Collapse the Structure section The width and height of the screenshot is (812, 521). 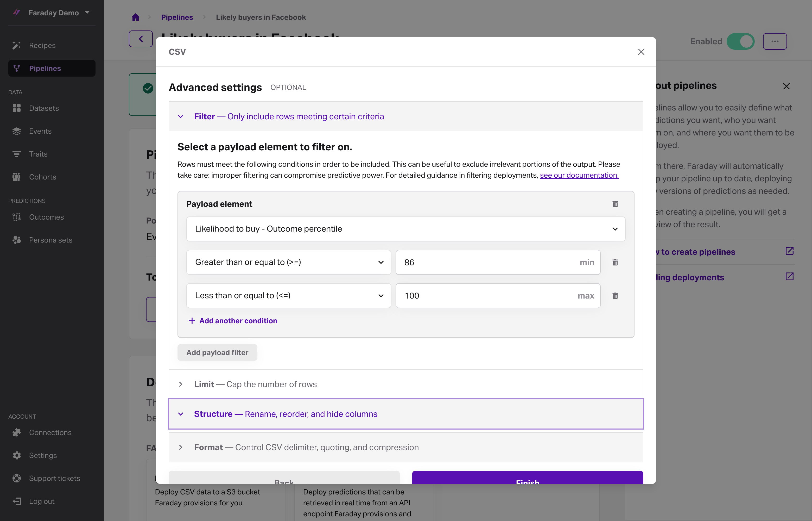click(406, 414)
